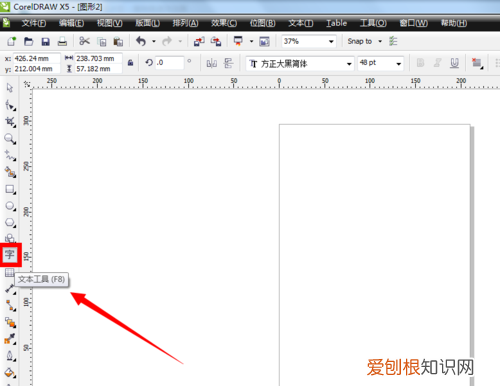This screenshot has height=386, width=500.
Task: Click the Export icon
Action: coord(216,41)
